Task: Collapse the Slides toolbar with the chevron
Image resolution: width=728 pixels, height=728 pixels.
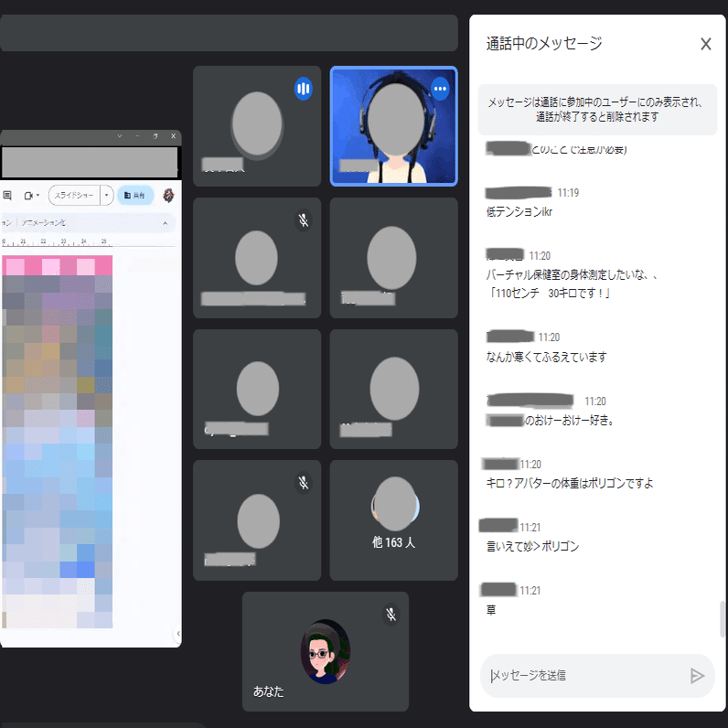Action: coord(166,223)
